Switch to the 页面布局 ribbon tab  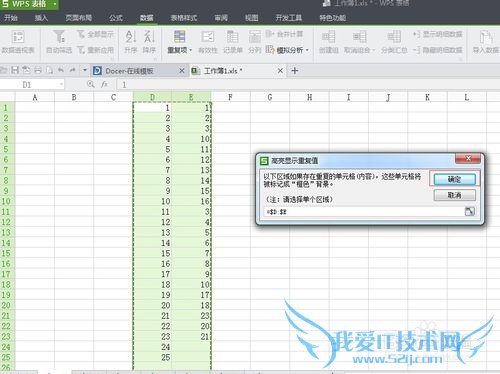tap(78, 18)
